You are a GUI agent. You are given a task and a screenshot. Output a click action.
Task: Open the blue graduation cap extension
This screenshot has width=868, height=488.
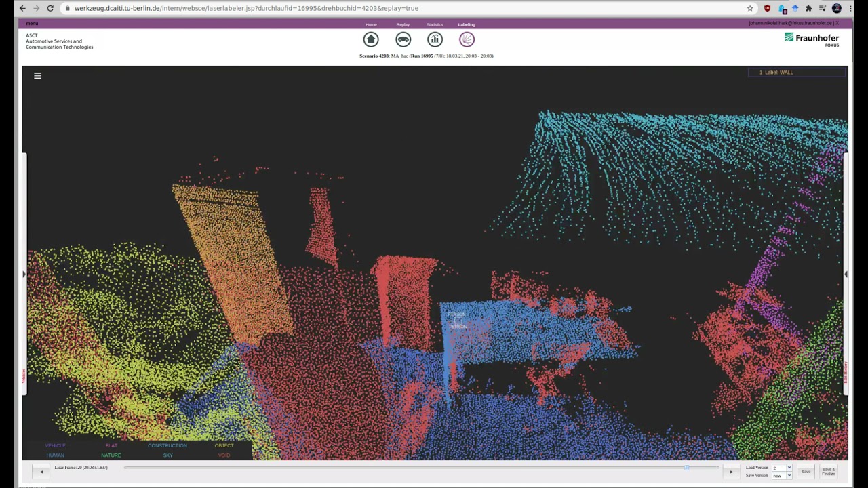[x=795, y=8]
